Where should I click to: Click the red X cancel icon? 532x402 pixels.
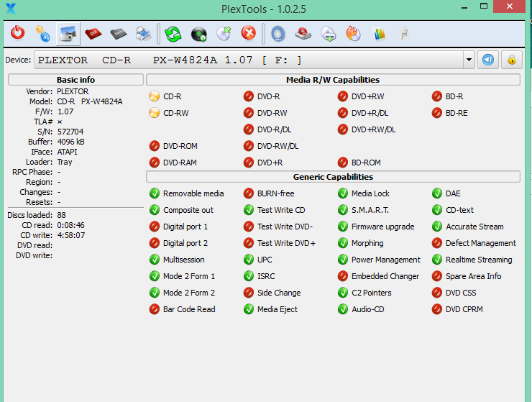(249, 33)
